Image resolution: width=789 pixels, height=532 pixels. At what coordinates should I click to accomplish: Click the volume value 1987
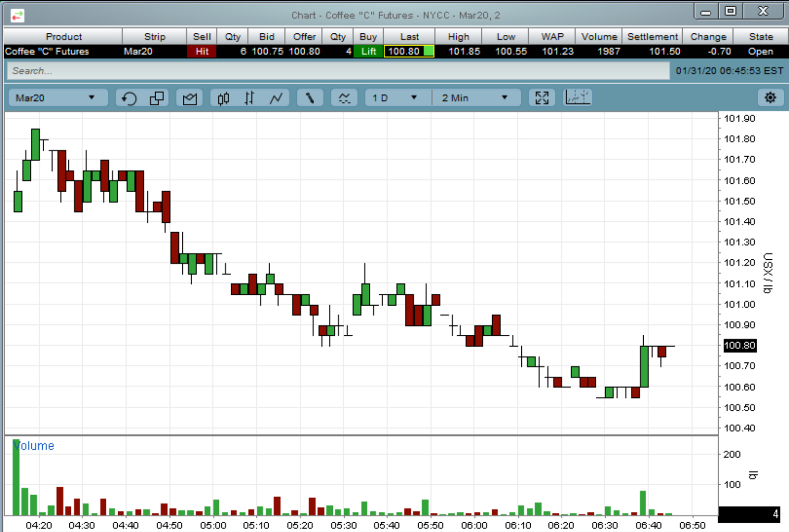coord(609,51)
